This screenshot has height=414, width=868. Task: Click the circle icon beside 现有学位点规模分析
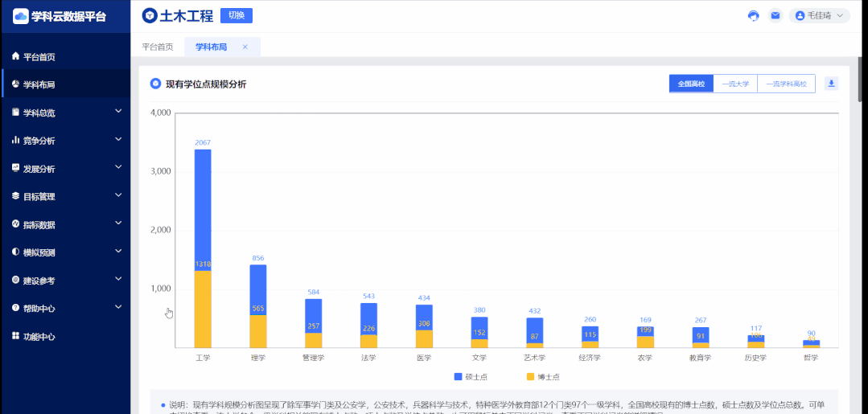[x=155, y=84]
